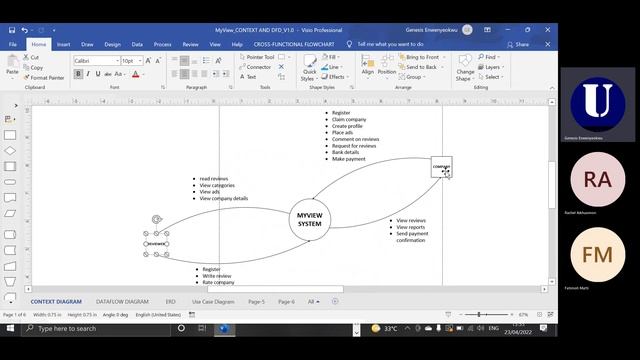Open the Quick Styles gallery
The width and height of the screenshot is (640, 360).
[x=309, y=68]
